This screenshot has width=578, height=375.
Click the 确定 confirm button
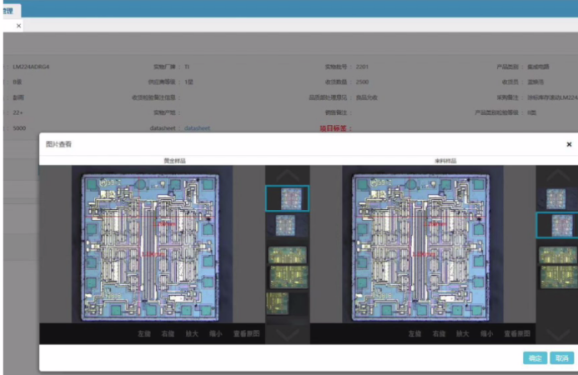tap(535, 358)
